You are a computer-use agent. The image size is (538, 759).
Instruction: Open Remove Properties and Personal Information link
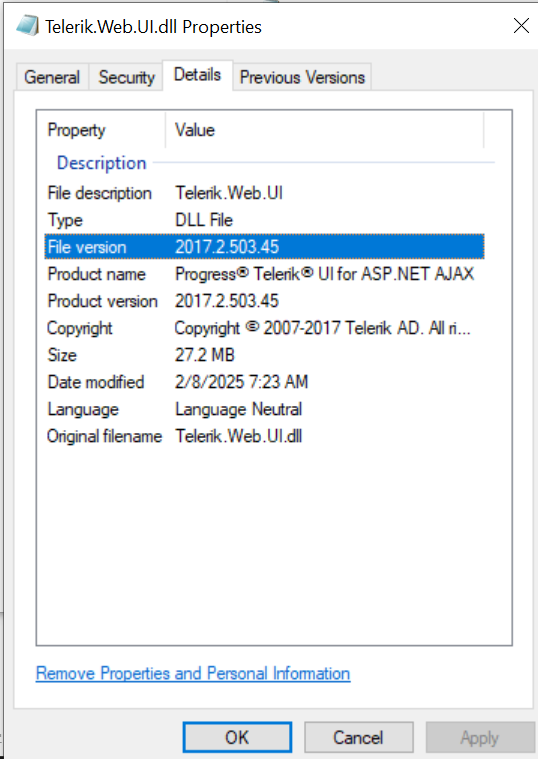coord(193,673)
